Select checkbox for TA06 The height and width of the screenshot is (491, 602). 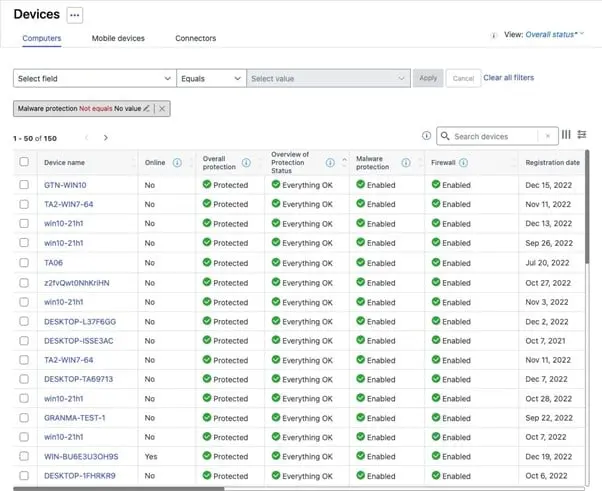[24, 263]
